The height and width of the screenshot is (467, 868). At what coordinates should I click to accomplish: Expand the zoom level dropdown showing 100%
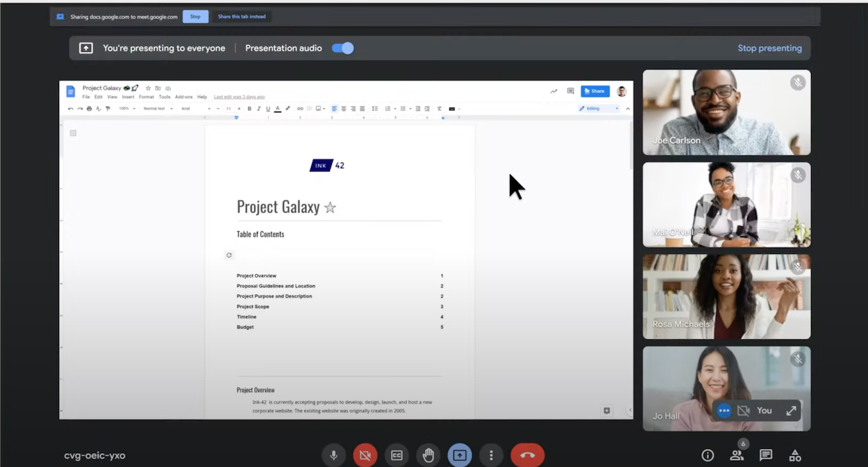click(x=129, y=109)
